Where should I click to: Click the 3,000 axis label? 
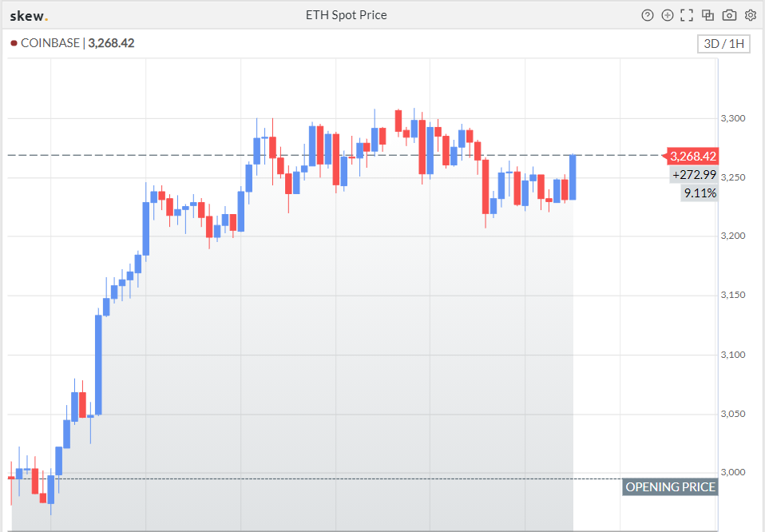coord(733,472)
